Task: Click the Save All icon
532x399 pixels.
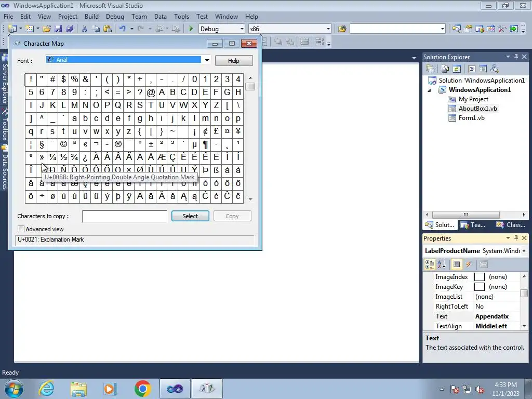Action: pyautogui.click(x=70, y=29)
